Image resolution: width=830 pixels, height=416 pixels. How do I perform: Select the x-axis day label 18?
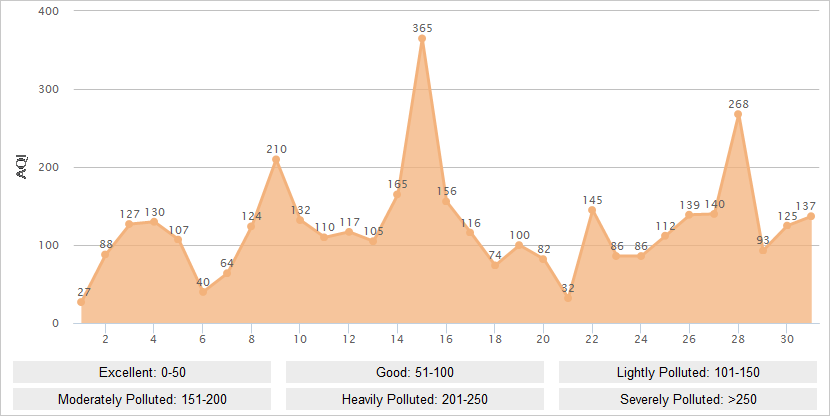tap(495, 339)
